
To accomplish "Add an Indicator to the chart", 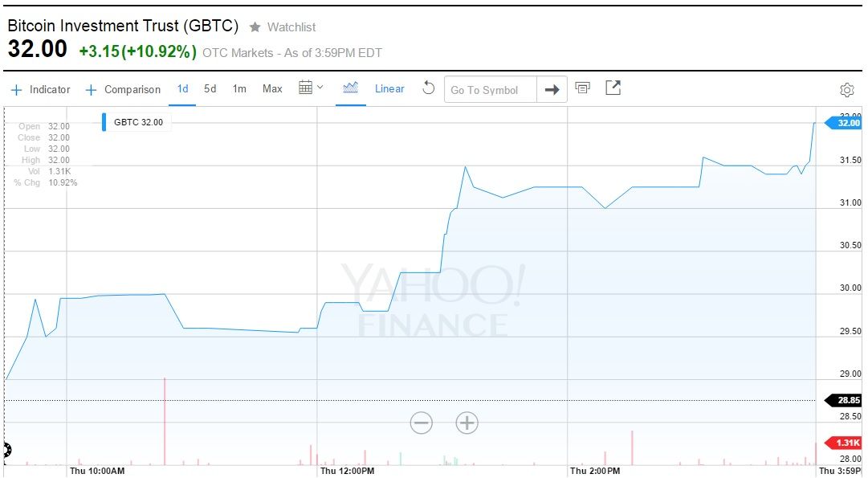I will (41, 89).
